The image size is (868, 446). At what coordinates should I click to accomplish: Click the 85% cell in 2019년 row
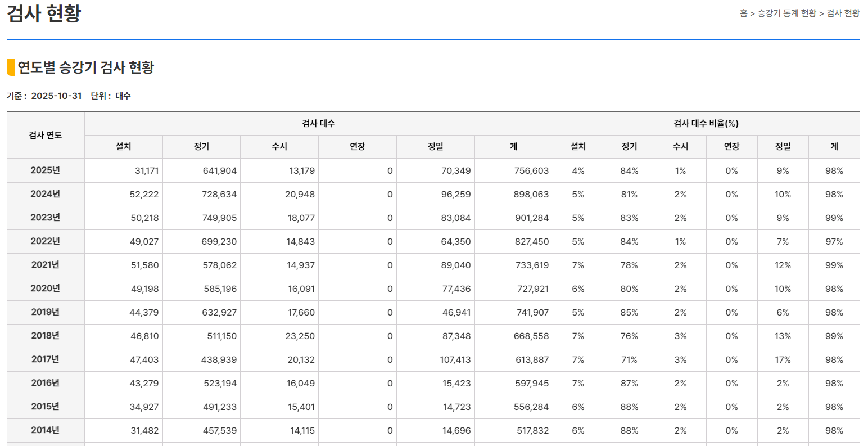coord(629,313)
